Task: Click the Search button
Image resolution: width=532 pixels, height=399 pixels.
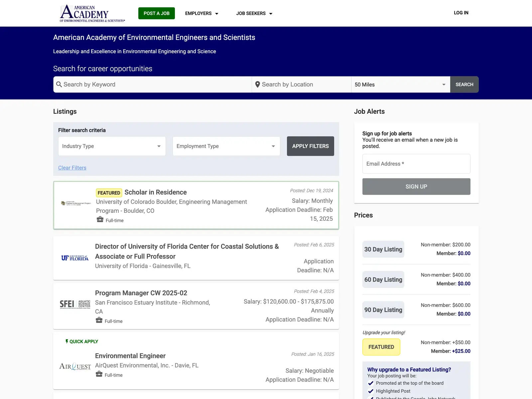Action: coord(465,84)
